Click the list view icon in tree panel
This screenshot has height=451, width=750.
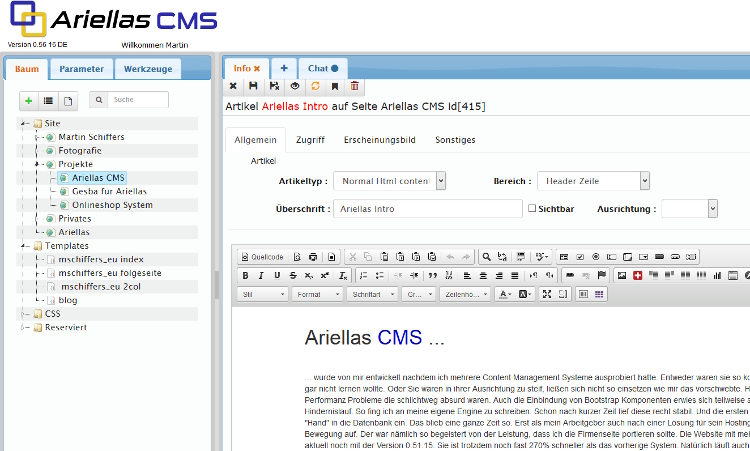pos(48,100)
